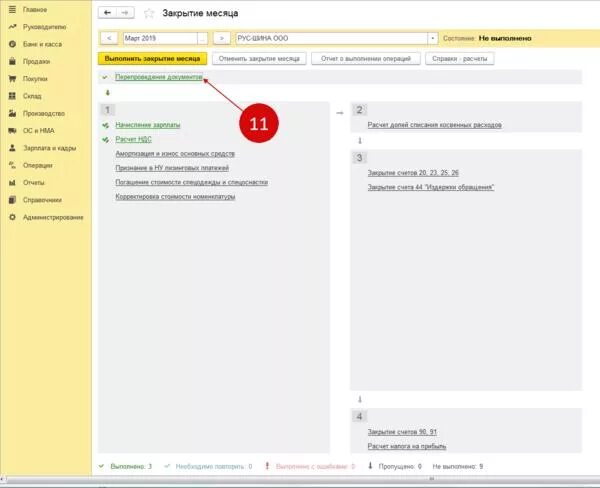Click Отменить закрытие месяца button
The image size is (600, 488).
pyautogui.click(x=259, y=59)
